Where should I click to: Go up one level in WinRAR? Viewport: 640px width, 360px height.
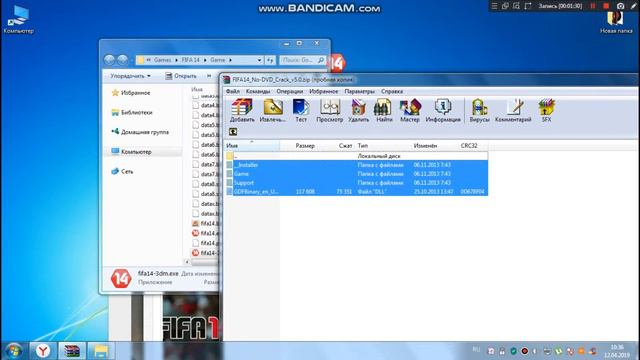(233, 132)
